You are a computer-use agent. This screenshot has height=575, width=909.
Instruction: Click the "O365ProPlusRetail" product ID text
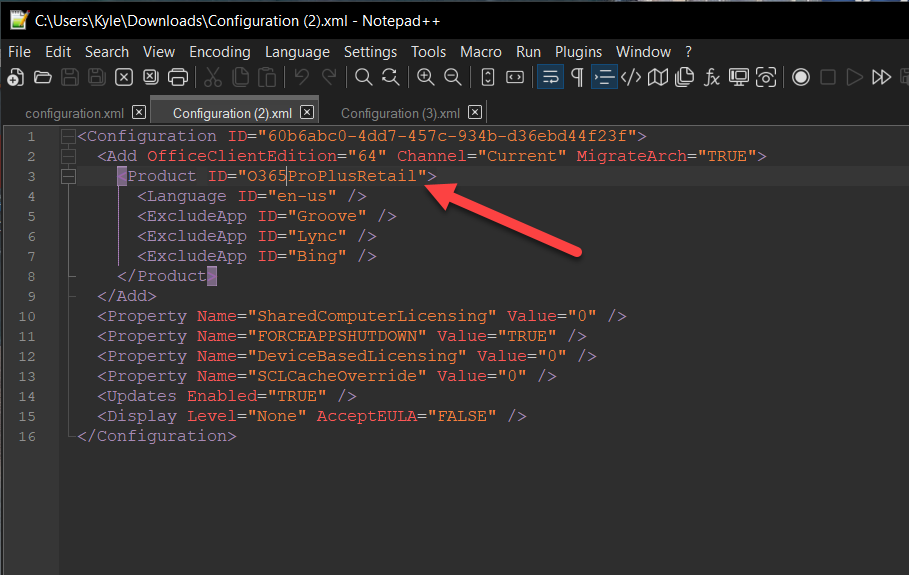click(x=332, y=176)
